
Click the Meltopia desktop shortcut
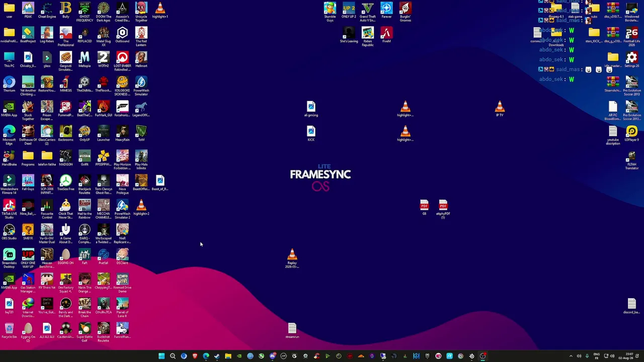click(x=85, y=60)
